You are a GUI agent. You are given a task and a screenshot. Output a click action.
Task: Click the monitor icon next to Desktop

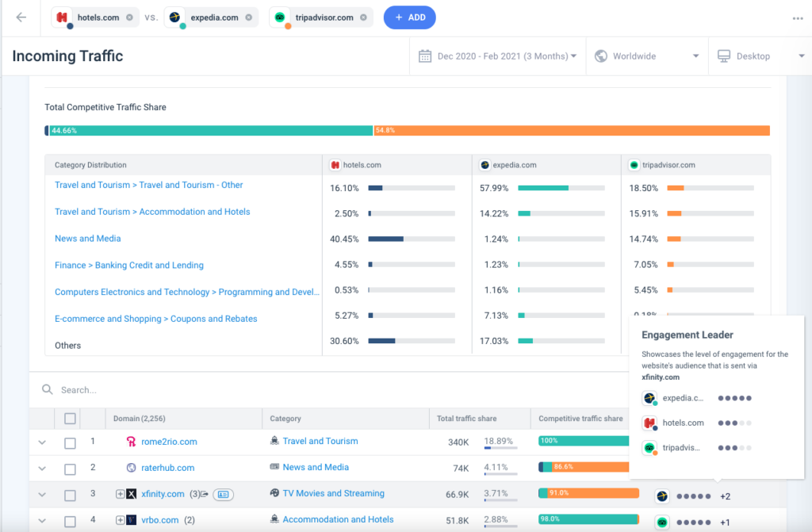722,55
